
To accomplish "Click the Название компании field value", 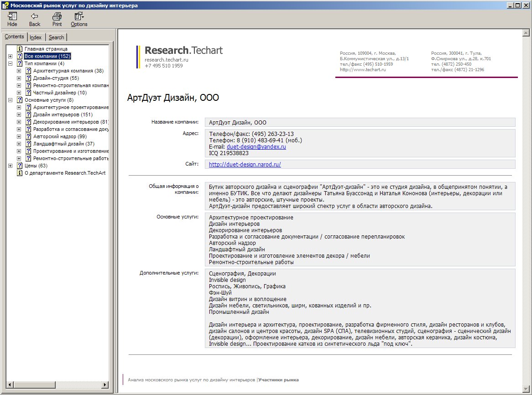I will 360,122.
